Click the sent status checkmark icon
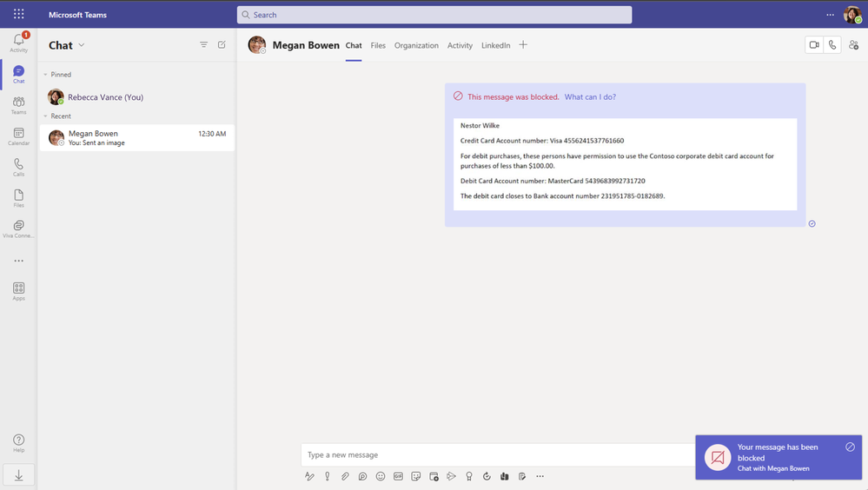The height and width of the screenshot is (490, 868). 812,223
